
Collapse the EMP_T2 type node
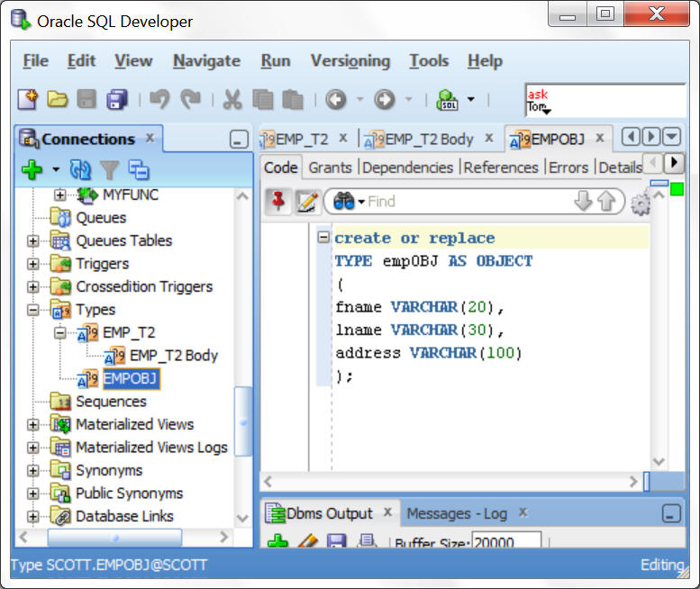pos(59,333)
